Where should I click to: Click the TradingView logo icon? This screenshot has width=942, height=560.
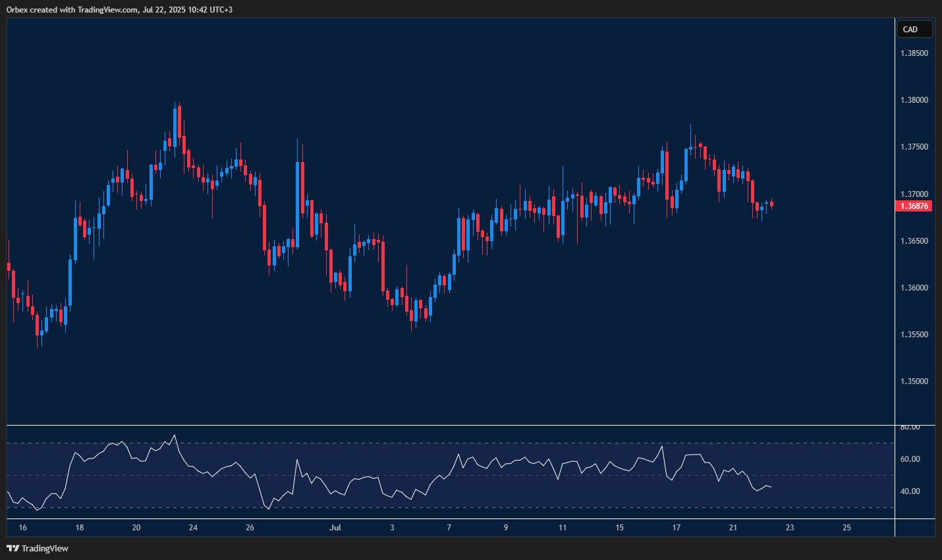[13, 548]
